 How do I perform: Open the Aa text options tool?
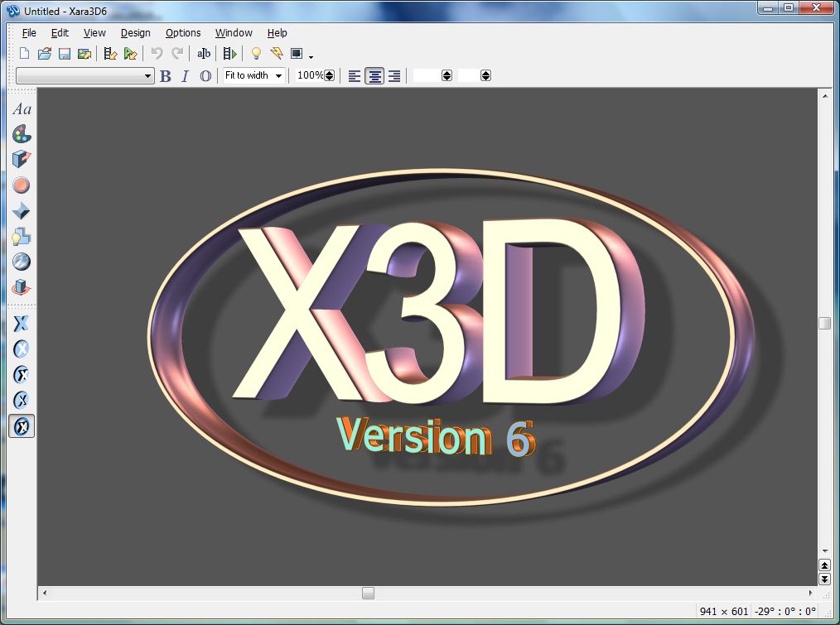(x=22, y=108)
